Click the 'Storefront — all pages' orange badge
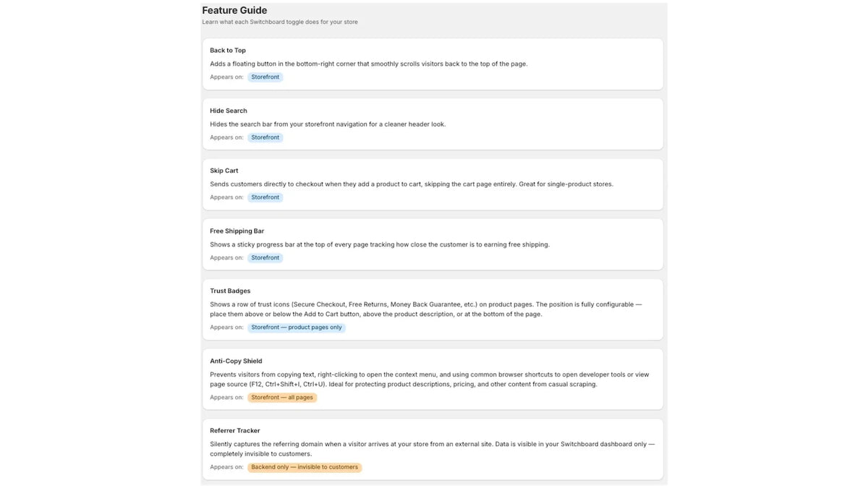Image resolution: width=868 pixels, height=488 pixels. (x=282, y=398)
